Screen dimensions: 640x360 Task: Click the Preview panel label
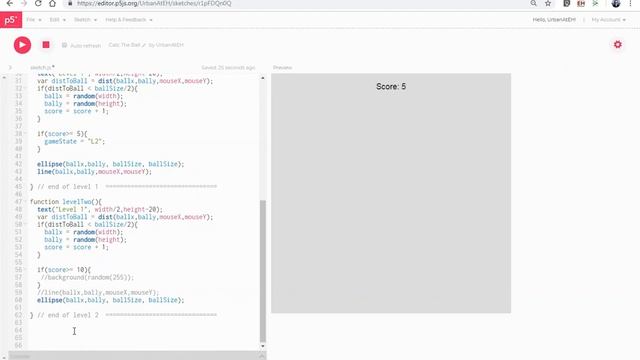(282, 67)
